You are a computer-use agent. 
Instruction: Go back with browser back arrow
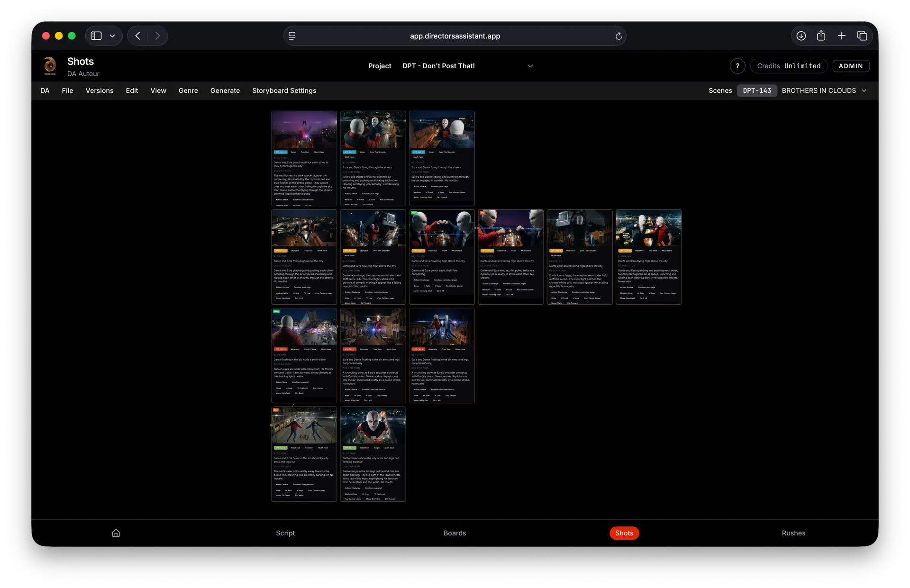[138, 36]
